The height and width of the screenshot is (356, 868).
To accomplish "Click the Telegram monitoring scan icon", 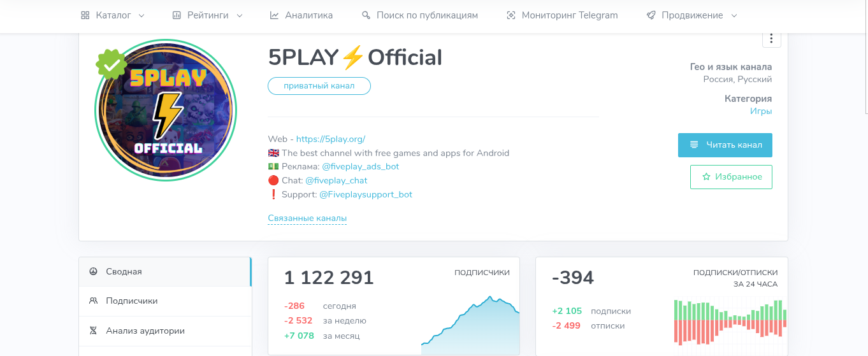I will point(510,15).
